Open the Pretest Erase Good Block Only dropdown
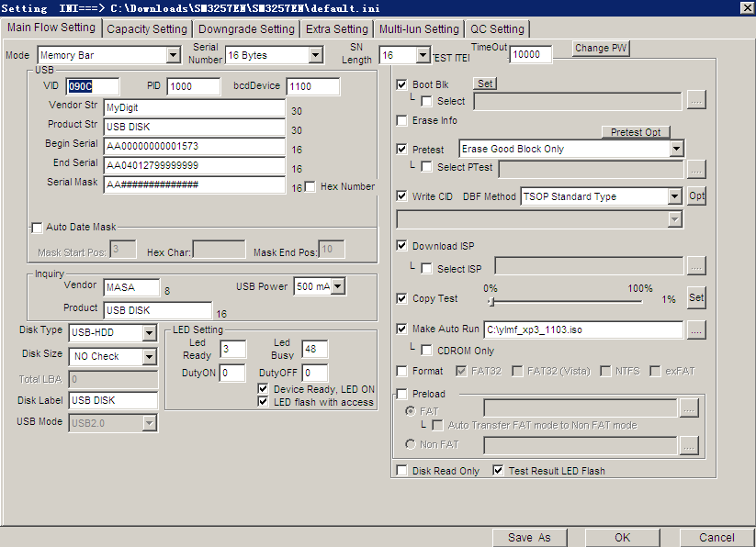This screenshot has width=756, height=547. (676, 149)
